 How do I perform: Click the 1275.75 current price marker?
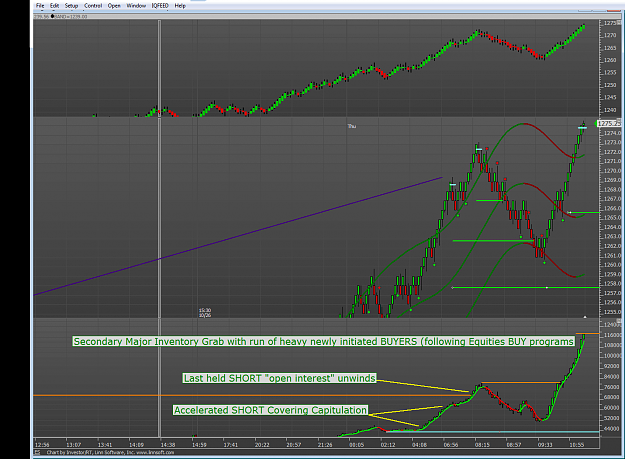click(x=609, y=124)
